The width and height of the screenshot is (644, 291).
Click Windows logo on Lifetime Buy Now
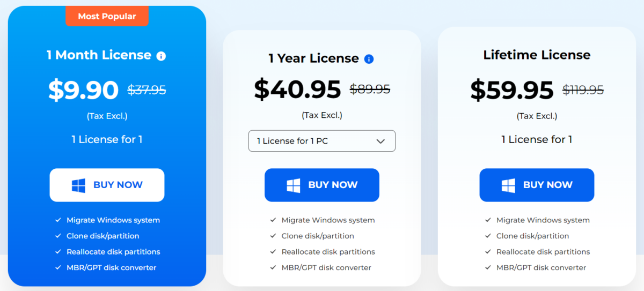pos(508,185)
